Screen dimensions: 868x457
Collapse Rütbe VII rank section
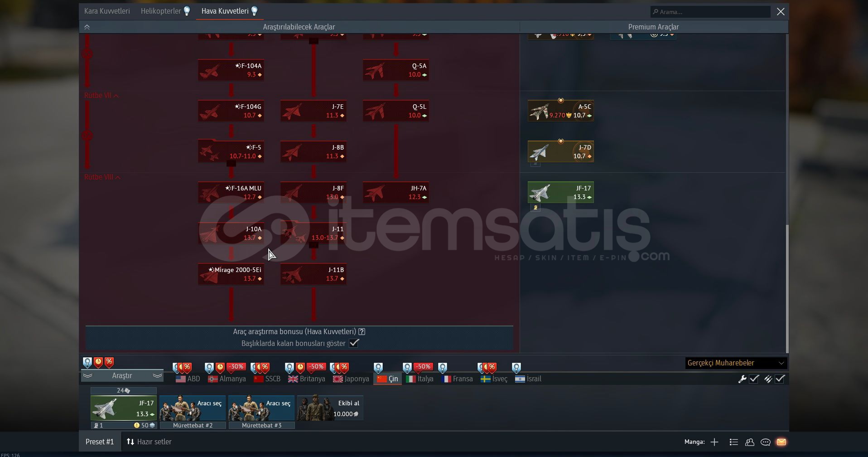(x=101, y=96)
